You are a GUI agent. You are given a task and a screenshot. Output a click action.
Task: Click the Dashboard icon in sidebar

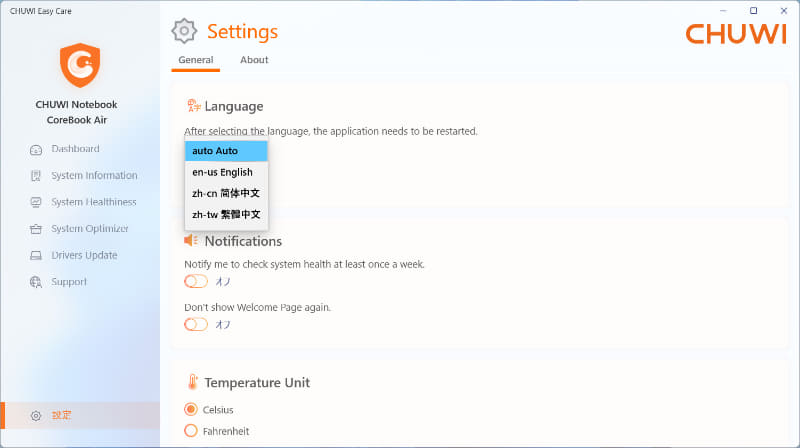click(36, 150)
